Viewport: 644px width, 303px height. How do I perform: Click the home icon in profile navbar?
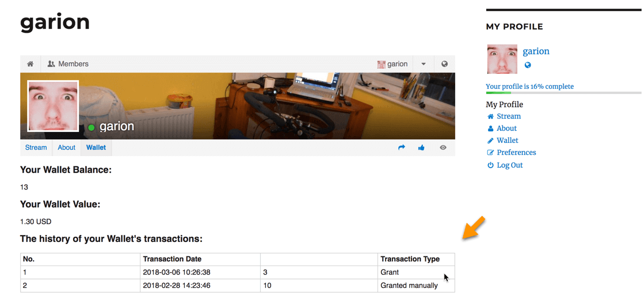(30, 64)
